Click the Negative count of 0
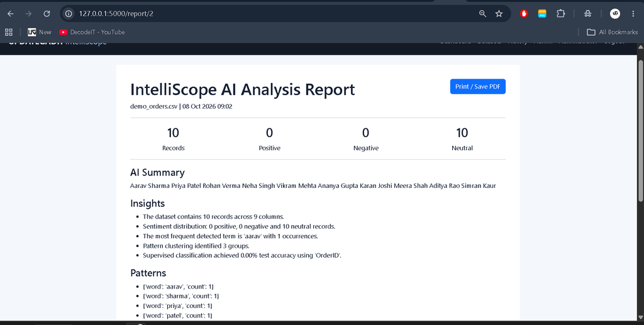 (x=365, y=133)
